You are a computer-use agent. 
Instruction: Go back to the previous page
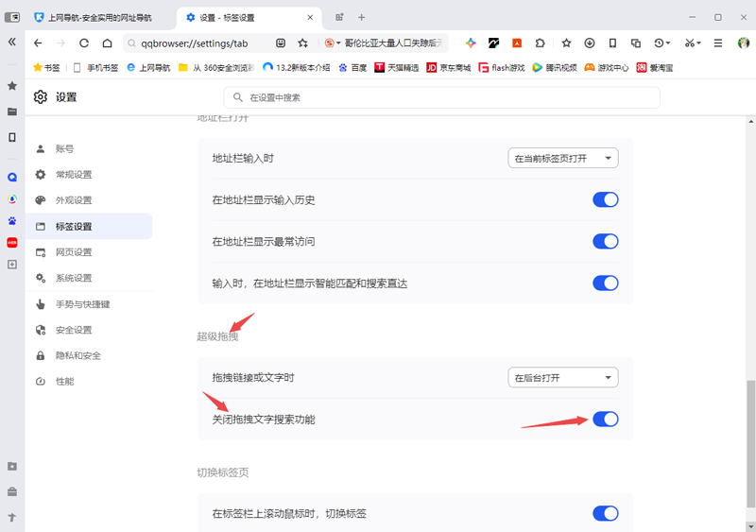pos(38,43)
